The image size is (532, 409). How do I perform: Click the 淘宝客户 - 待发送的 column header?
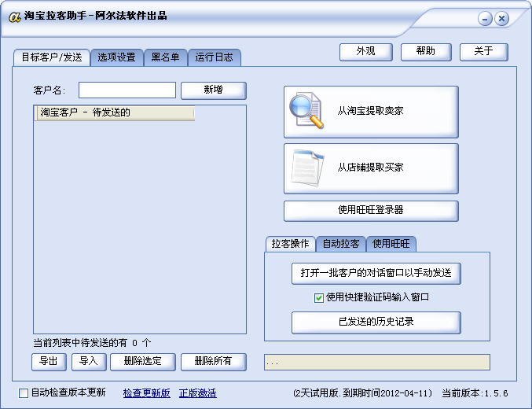(115, 112)
